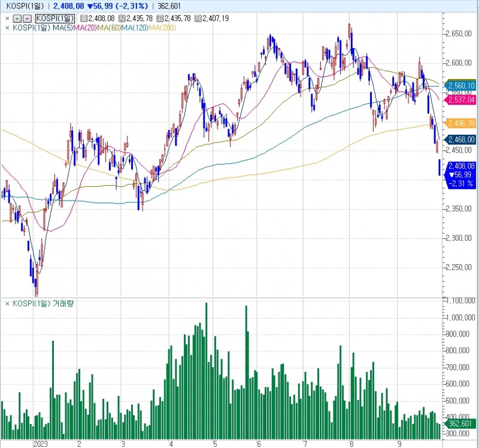
Task: Click the month 9 label on date axis
Action: tap(399, 444)
